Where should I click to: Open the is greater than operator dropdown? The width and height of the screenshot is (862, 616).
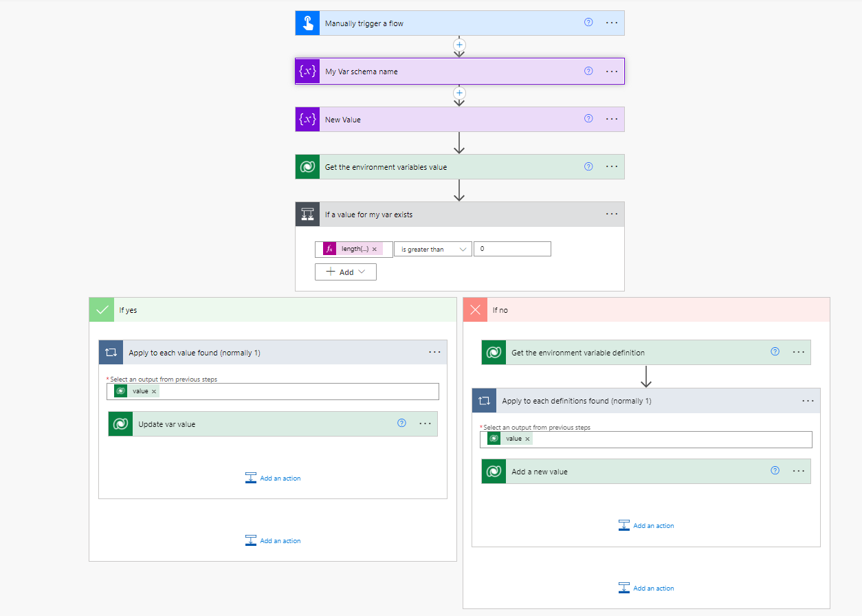coord(433,249)
